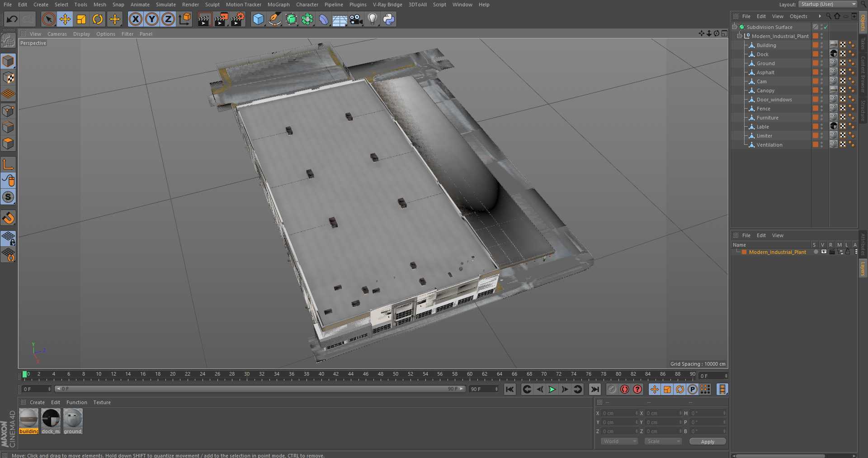Add a Cube primitive object

tap(258, 19)
